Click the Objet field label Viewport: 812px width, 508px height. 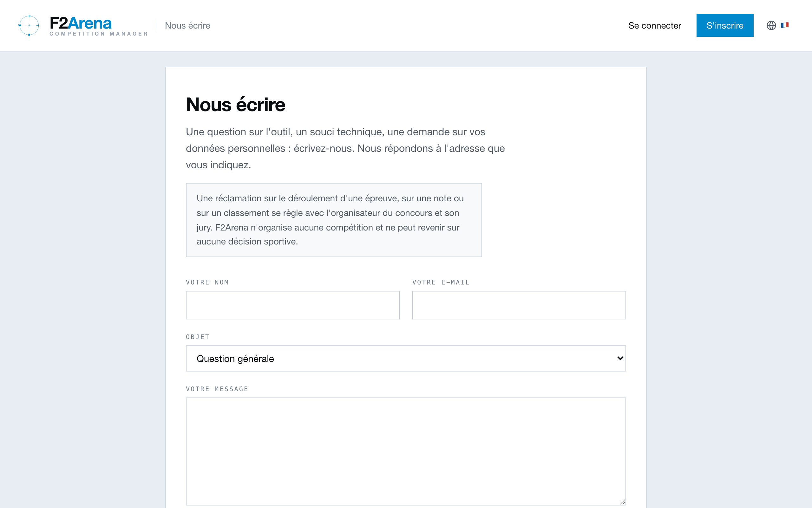198,337
